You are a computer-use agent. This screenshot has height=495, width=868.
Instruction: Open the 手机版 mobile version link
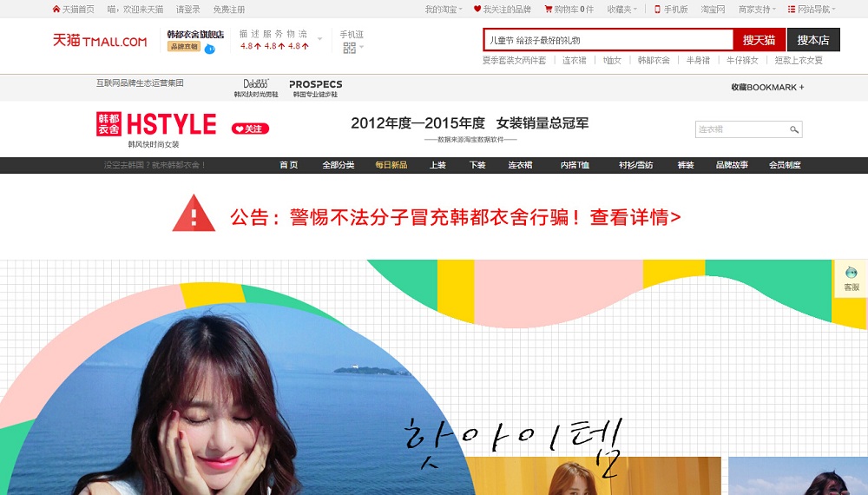click(x=671, y=10)
